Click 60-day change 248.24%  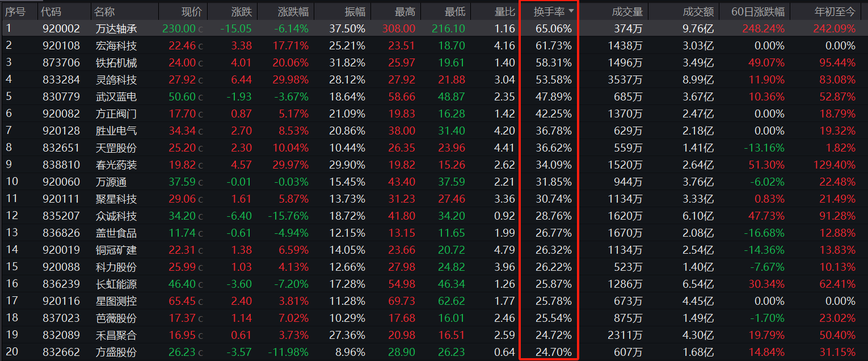point(763,28)
